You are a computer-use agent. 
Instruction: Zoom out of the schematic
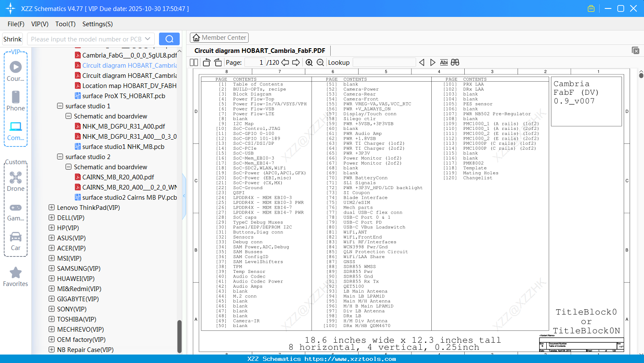[x=321, y=63]
